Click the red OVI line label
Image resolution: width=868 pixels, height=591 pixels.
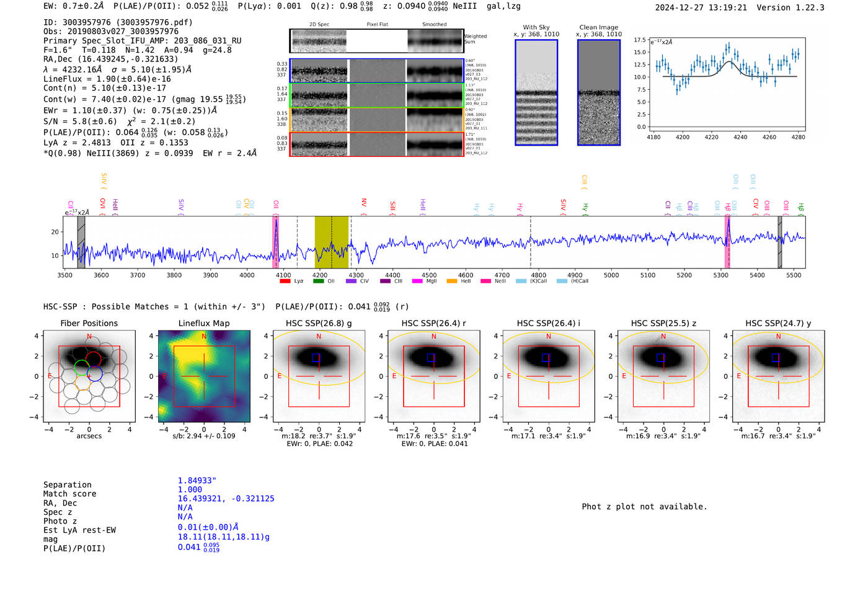[103, 206]
